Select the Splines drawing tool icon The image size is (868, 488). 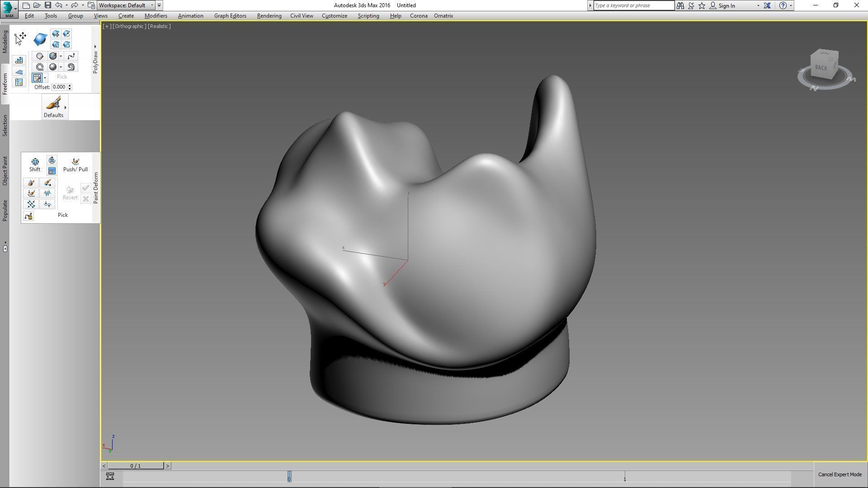[x=71, y=56]
